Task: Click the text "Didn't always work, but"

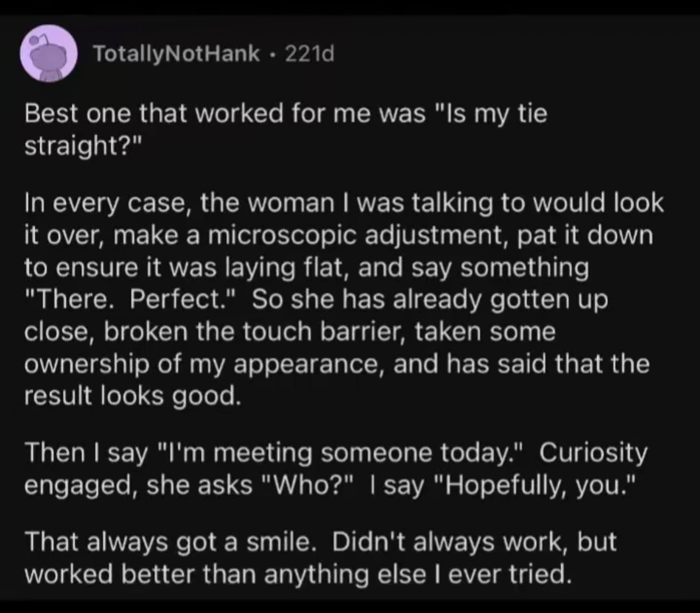Action: tap(474, 542)
